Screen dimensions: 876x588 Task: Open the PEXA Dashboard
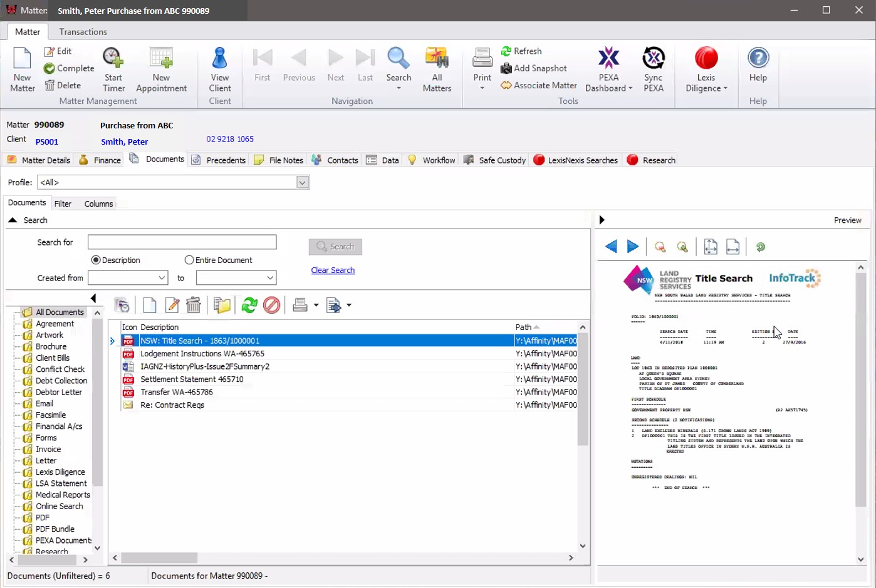coord(608,69)
